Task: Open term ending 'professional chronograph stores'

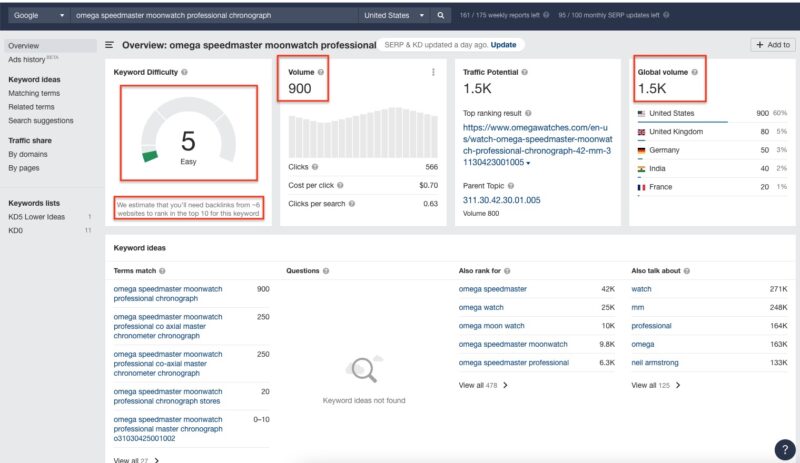Action: (x=168, y=396)
